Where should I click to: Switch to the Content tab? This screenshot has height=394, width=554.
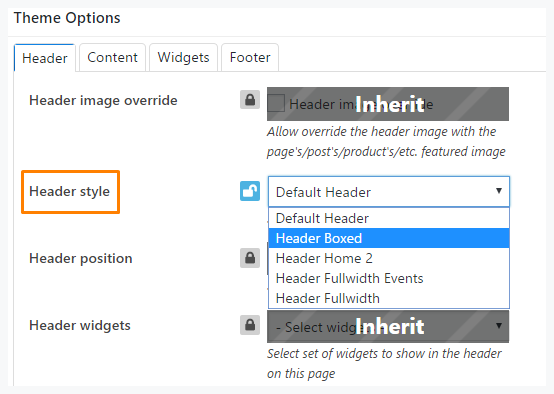pyautogui.click(x=112, y=58)
